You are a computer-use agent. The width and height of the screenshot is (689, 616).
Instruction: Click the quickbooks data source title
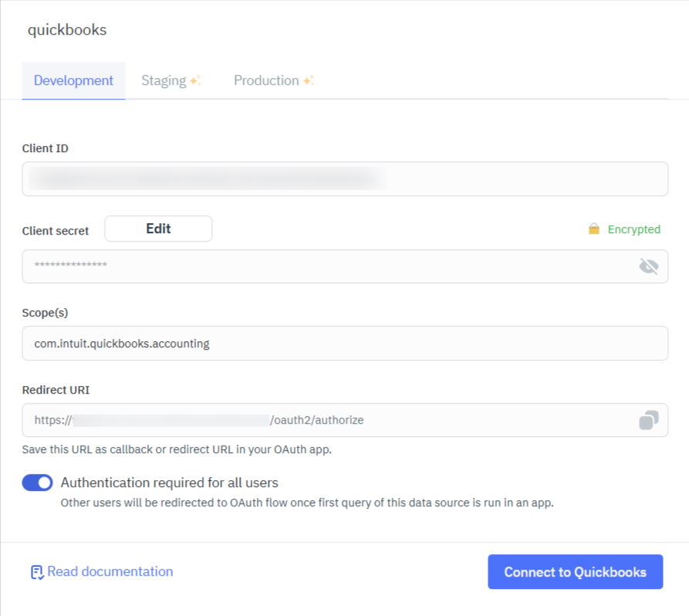(x=67, y=30)
